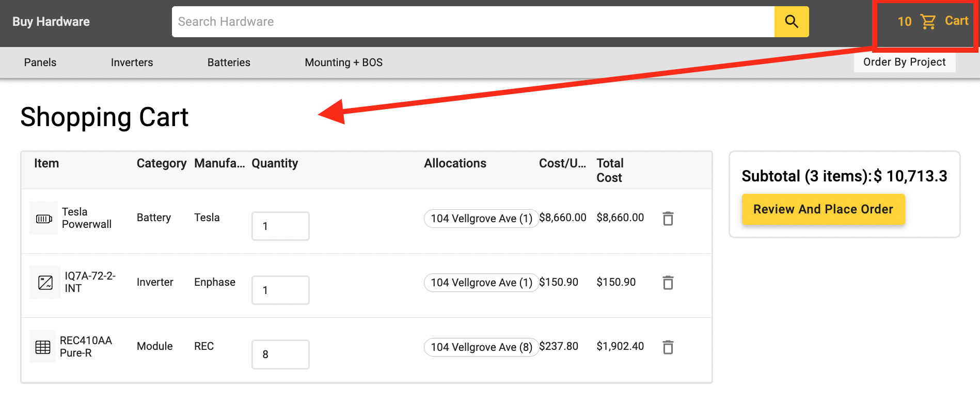Click the Quantity column header
The image size is (980, 400).
click(275, 163)
